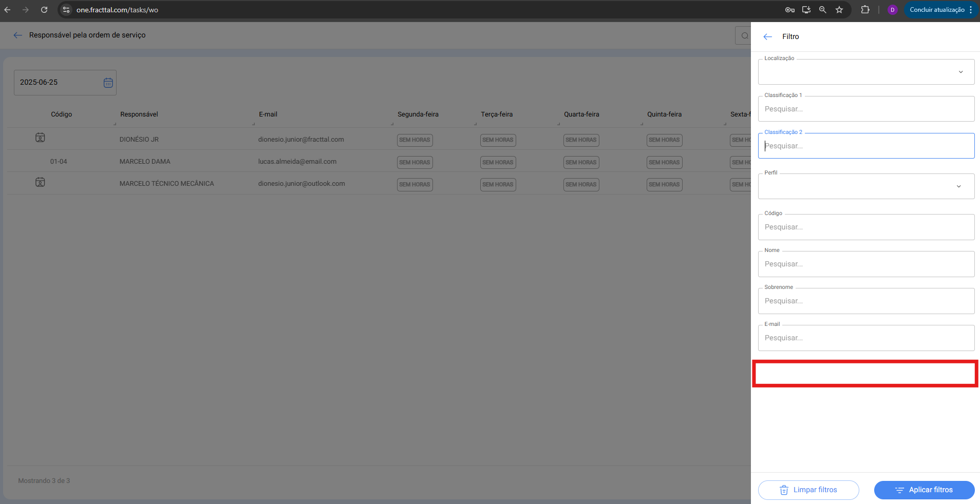Viewport: 980px width, 504px height.
Task: Bookmark this page with star icon
Action: (839, 10)
